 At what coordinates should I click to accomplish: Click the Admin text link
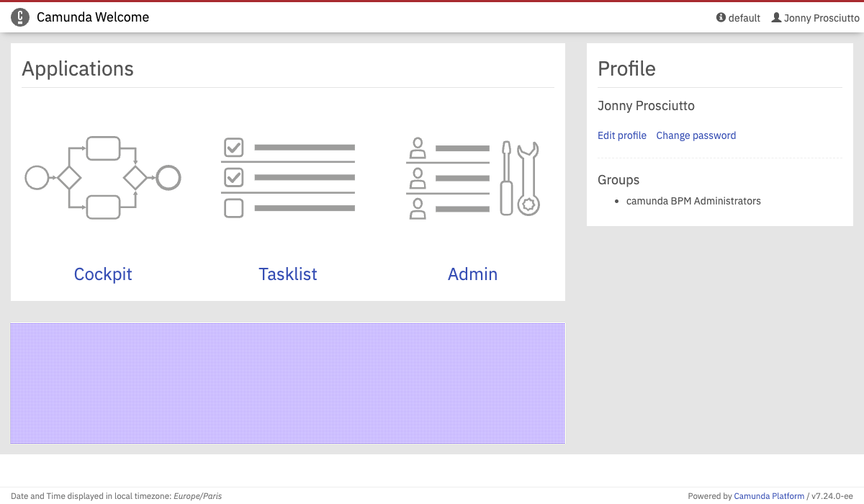472,274
